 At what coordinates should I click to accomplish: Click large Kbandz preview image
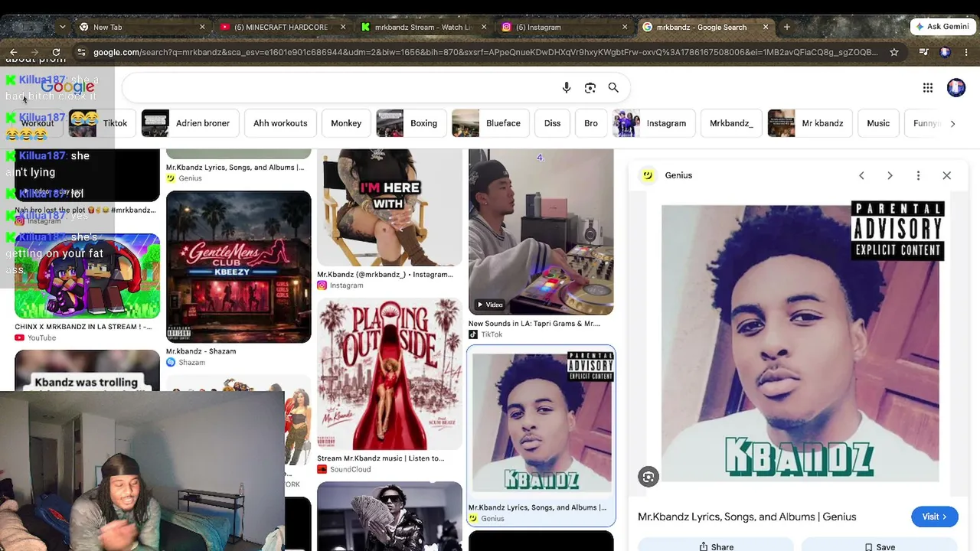pos(800,344)
